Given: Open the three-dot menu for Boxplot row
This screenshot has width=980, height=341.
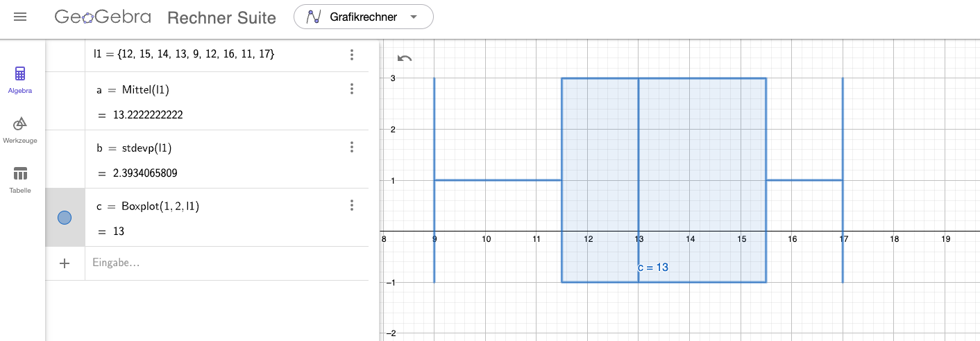Looking at the screenshot, I should point(352,205).
